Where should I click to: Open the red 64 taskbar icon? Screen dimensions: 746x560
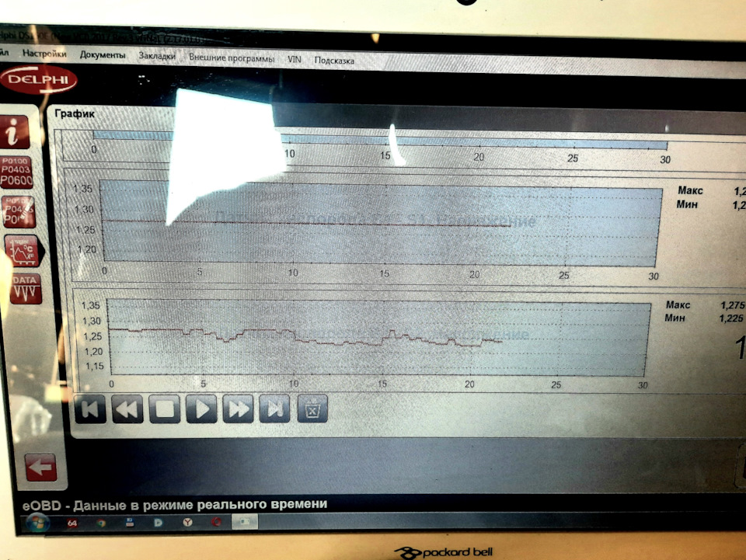click(x=71, y=523)
